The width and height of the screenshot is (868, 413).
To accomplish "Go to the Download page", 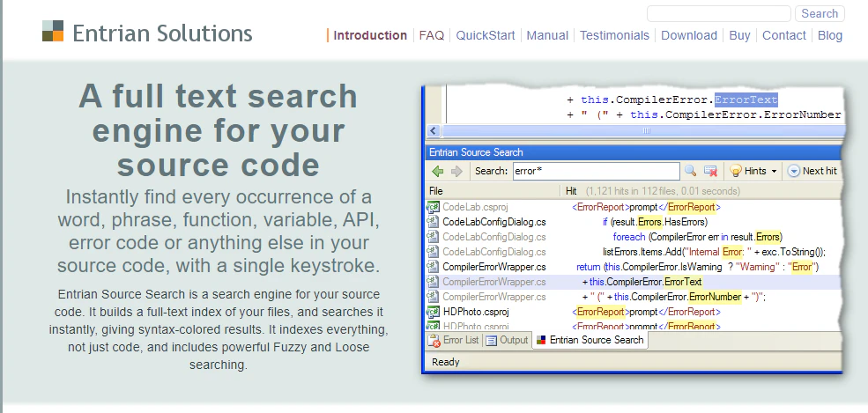I will (689, 35).
